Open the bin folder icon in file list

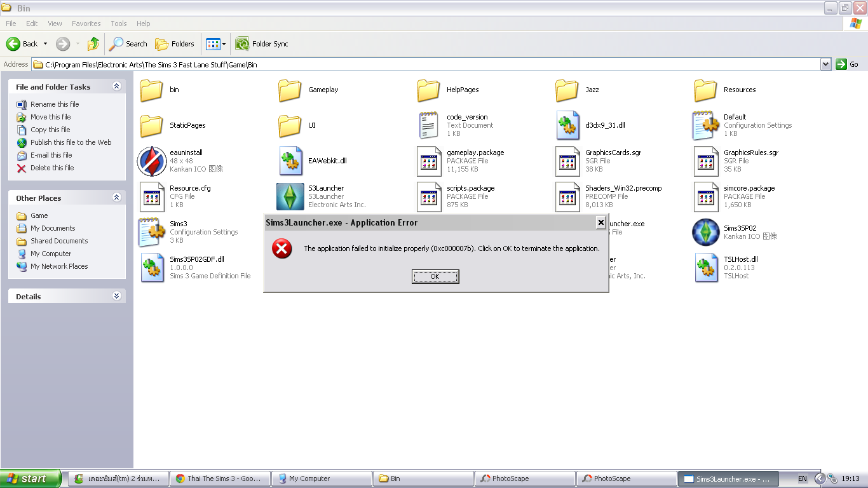click(151, 90)
